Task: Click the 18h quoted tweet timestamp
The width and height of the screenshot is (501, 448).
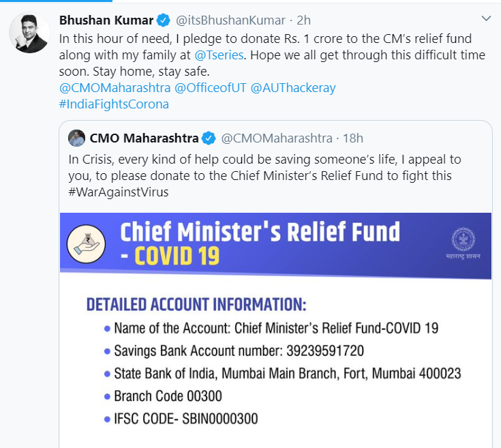Action: [353, 138]
